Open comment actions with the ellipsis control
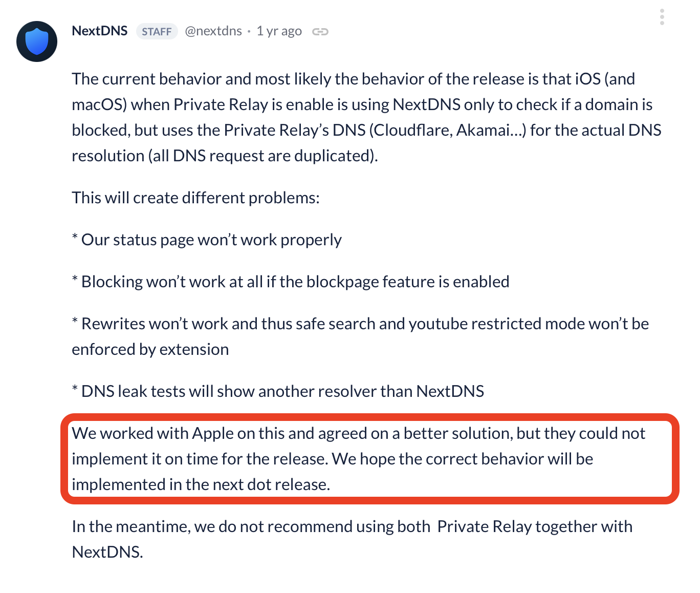The width and height of the screenshot is (700, 593). click(662, 17)
